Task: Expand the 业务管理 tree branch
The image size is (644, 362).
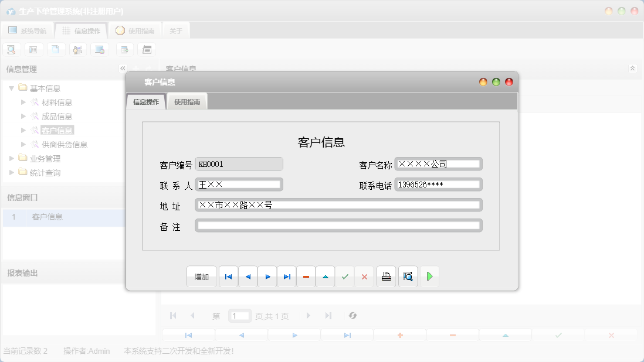Action: click(x=10, y=158)
